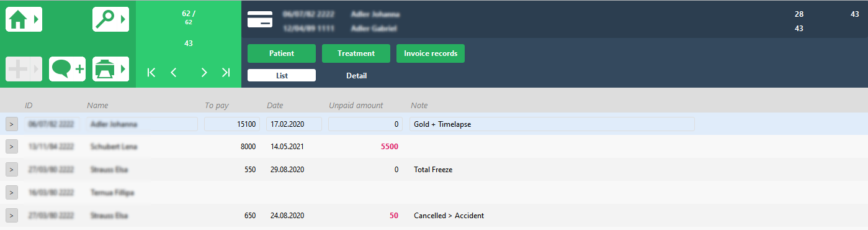The image size is (868, 230).
Task: Open the Patient section
Action: coord(282,53)
